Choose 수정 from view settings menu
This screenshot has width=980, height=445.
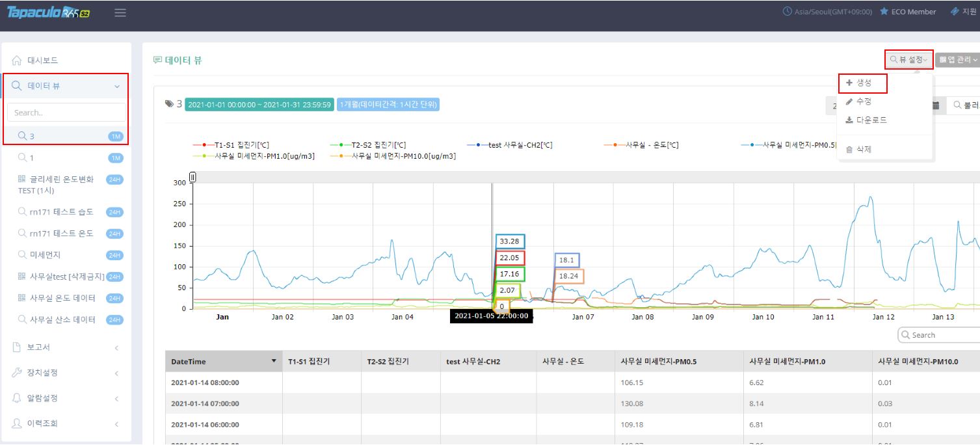(x=885, y=101)
